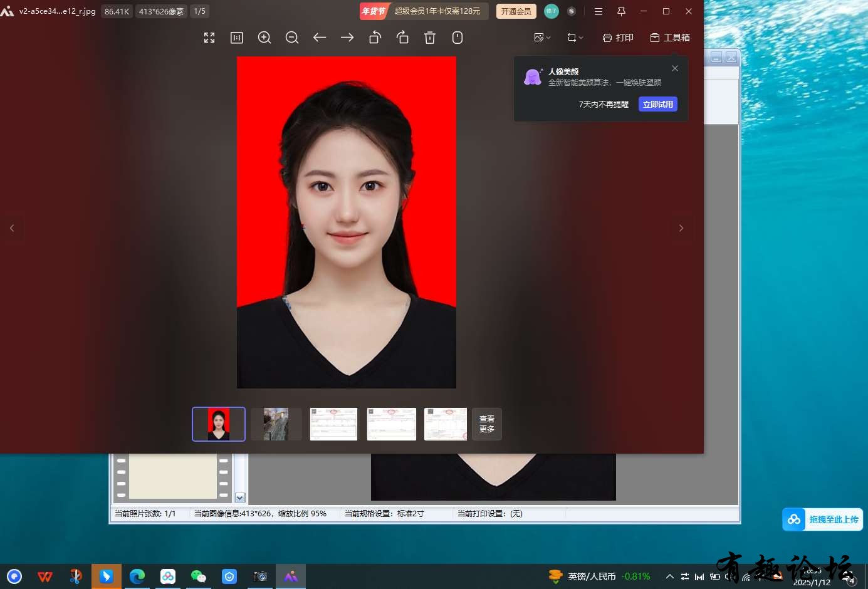The width and height of the screenshot is (868, 589).
Task: Open the blue arrow app in taskbar
Action: [x=107, y=576]
